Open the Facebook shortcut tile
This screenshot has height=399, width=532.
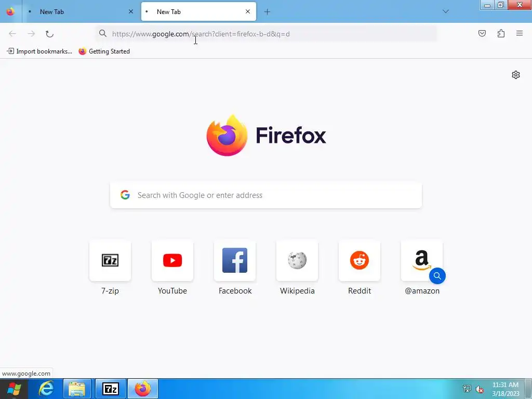point(235,261)
